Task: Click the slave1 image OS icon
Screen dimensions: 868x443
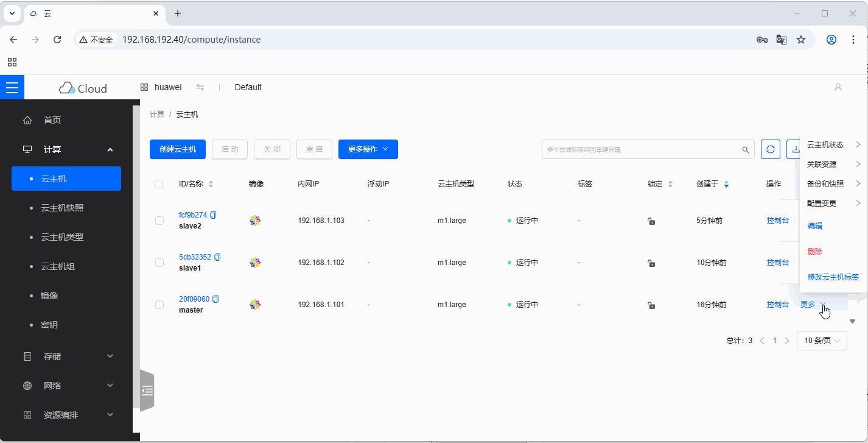Action: [255, 263]
